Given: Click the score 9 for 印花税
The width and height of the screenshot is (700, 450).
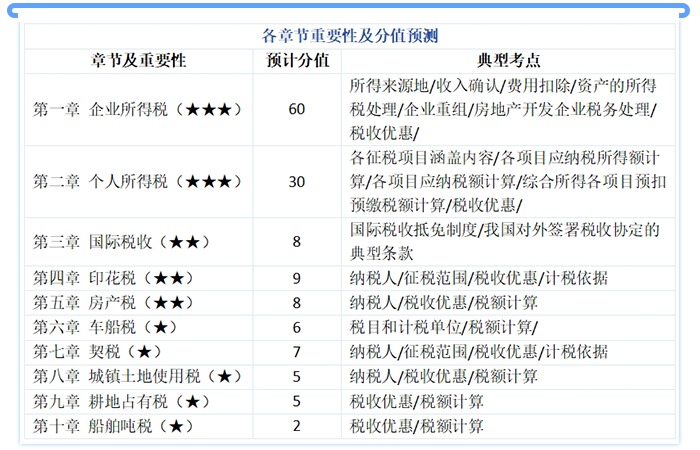Looking at the screenshot, I should pos(297,278).
